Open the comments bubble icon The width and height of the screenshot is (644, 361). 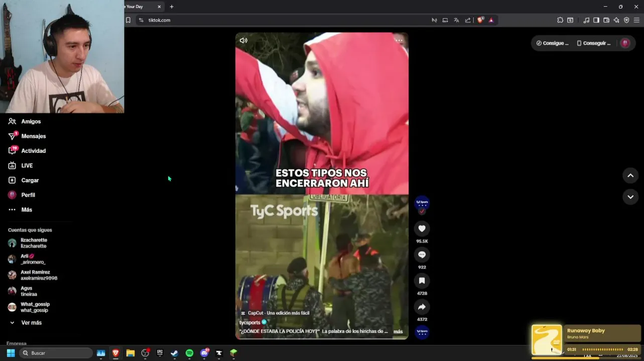422,255
